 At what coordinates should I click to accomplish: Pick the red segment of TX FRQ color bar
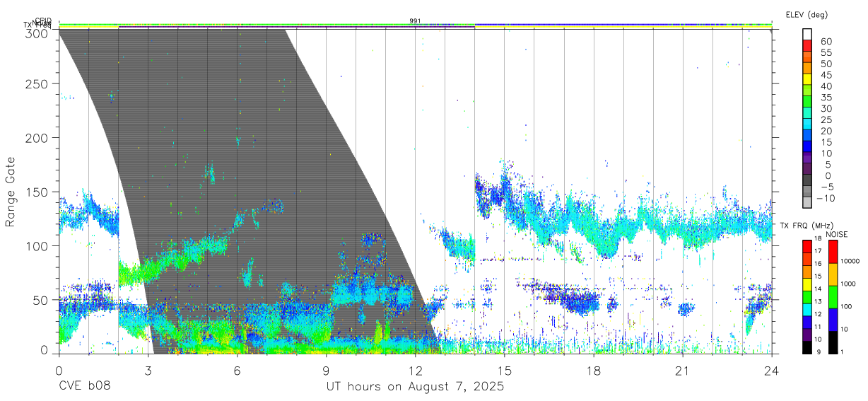point(807,247)
